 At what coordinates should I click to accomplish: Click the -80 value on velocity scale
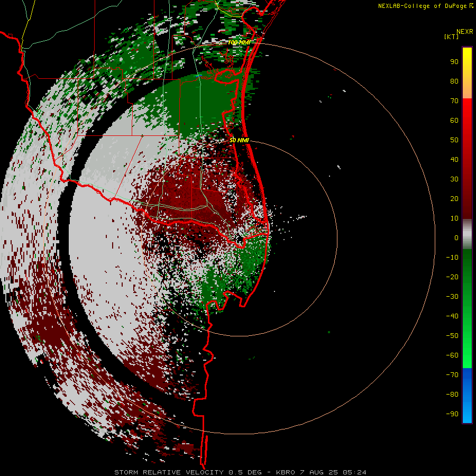pyautogui.click(x=452, y=395)
